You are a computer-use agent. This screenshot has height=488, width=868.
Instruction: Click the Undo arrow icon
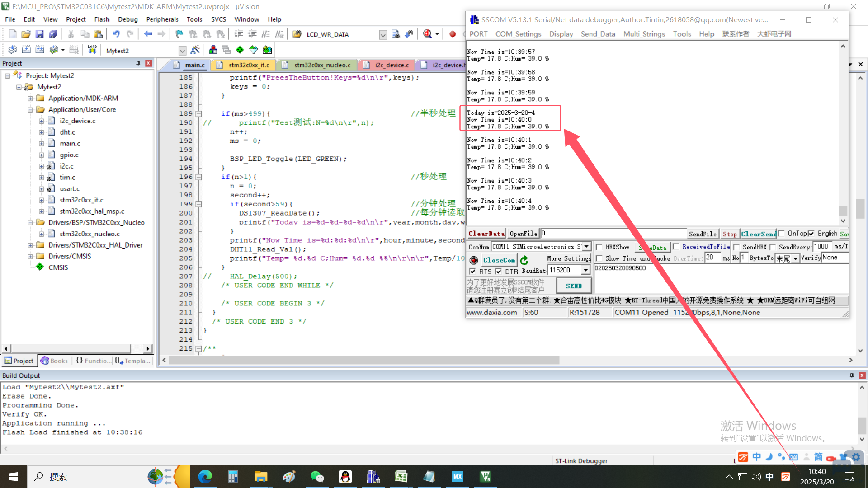point(116,34)
